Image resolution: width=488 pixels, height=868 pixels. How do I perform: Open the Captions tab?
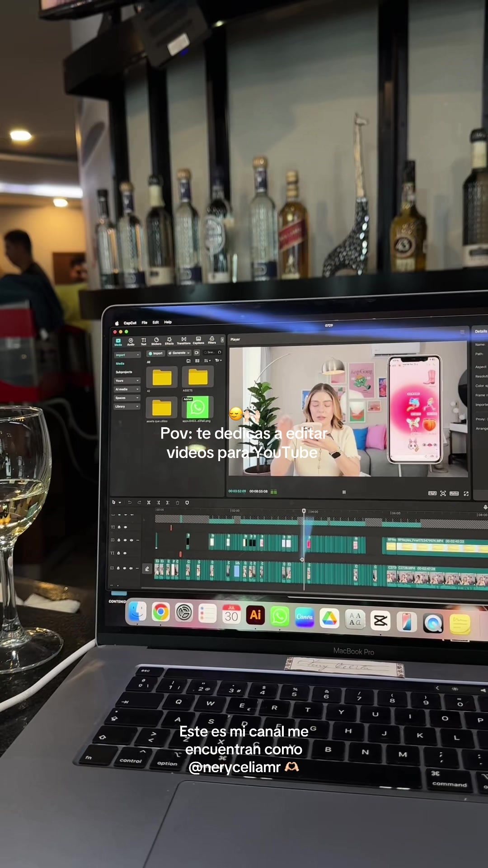click(x=198, y=340)
